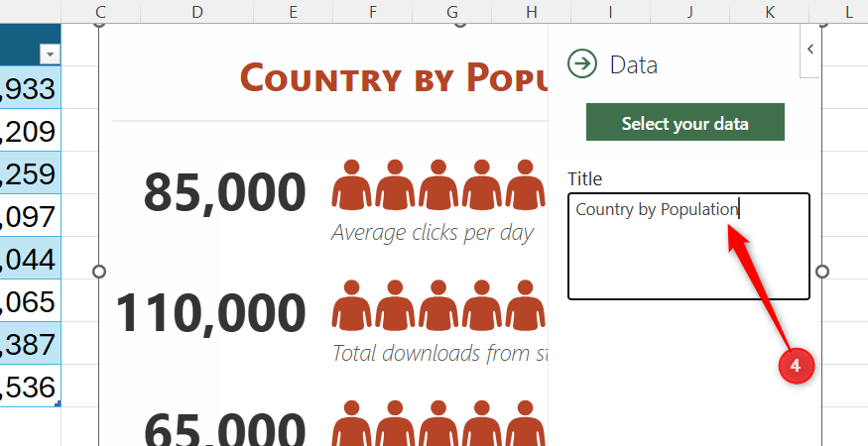This screenshot has height=446, width=868.
Task: Collapse the side panel with the chevron
Action: click(x=809, y=50)
